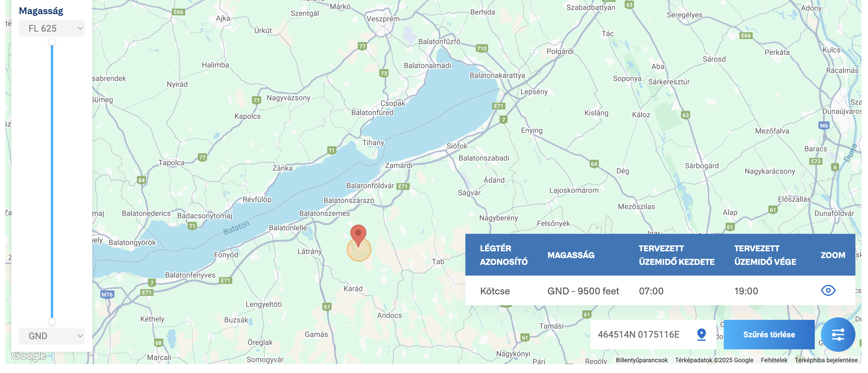Click the orange airspace circle near Kötcse
This screenshot has width=868, height=373.
pyautogui.click(x=359, y=250)
